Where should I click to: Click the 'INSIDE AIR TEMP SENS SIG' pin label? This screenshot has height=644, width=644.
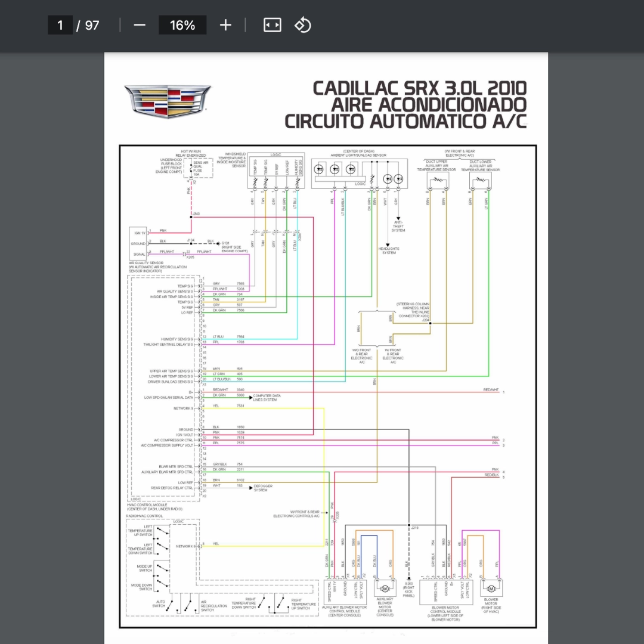[171, 296]
